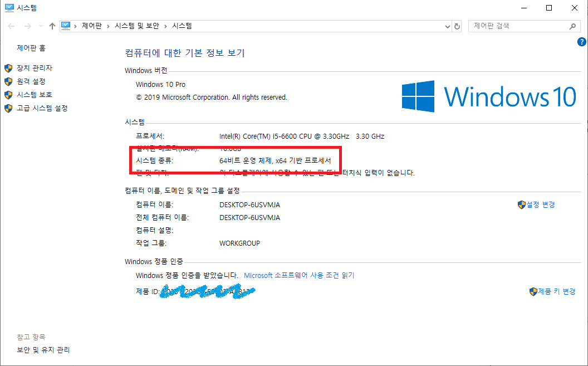Click the 컴퓨터 이름 value DESKTOP-6USVMJA
The width and height of the screenshot is (588, 366).
tap(250, 205)
